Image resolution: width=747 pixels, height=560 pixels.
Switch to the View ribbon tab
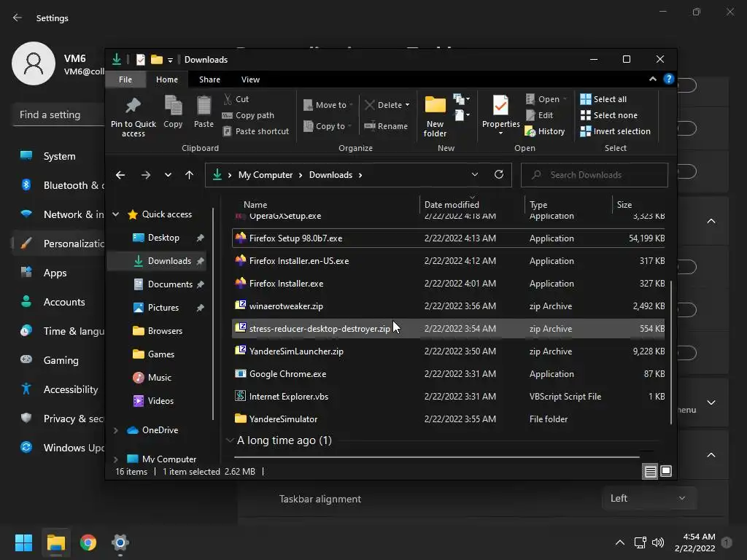tap(251, 79)
